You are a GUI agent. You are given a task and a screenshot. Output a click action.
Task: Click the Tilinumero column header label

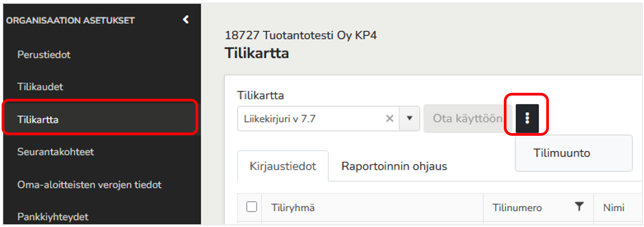[517, 208]
